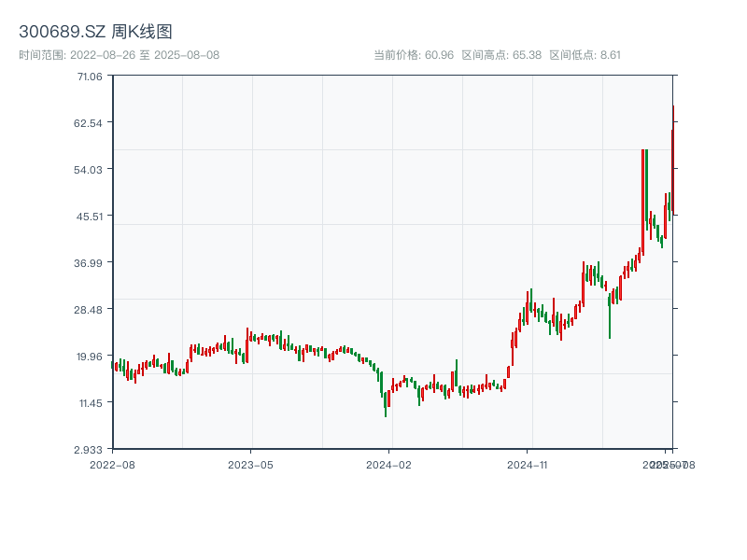Screen dimensions: 747x560
Task: Click the 2024-11 x-axis date label
Action: point(529,464)
